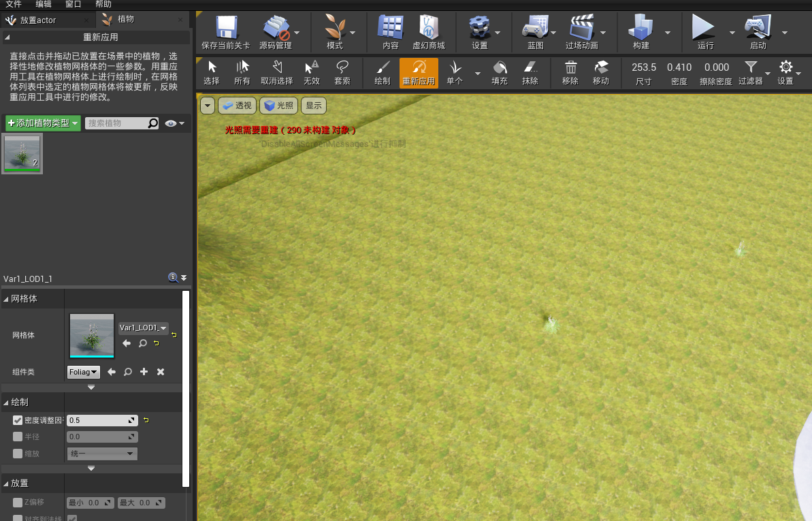Open the File (文件) menu

14,4
